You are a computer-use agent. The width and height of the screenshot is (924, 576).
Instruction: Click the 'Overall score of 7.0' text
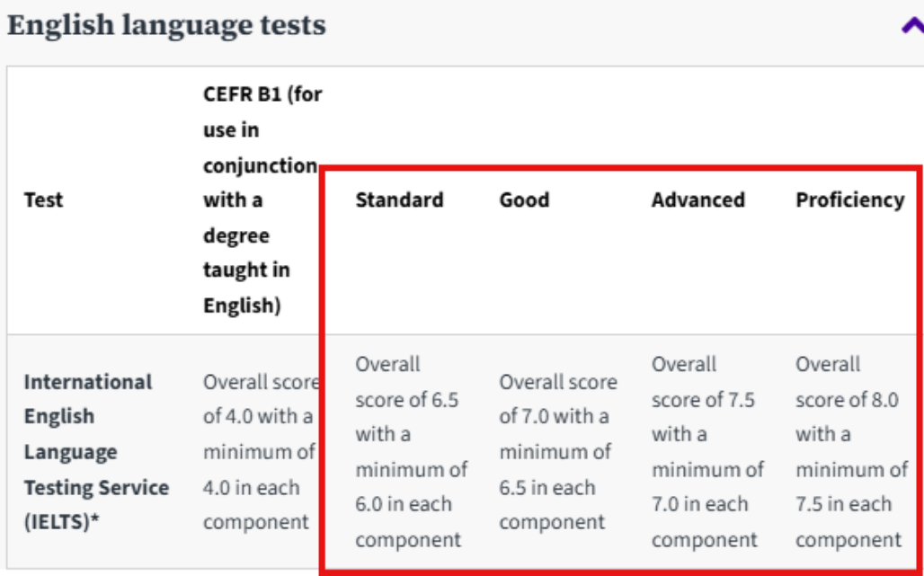(557, 399)
